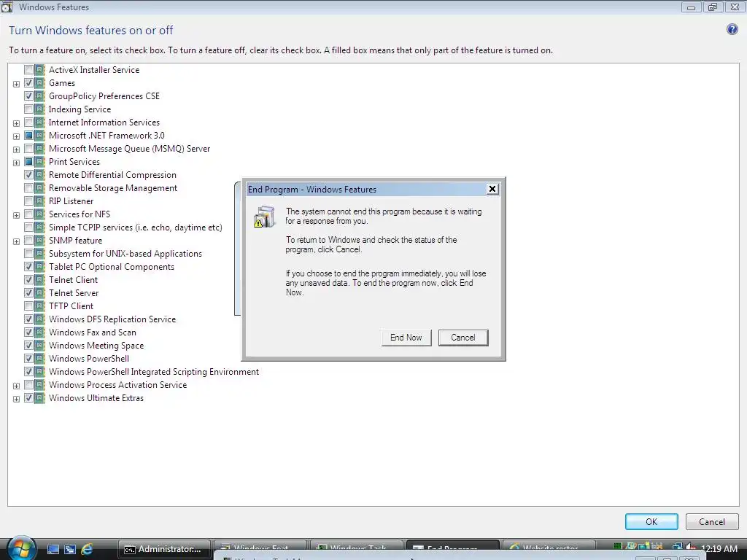Click the Windows Fax and Scan feature icon
747x560 pixels.
click(40, 332)
